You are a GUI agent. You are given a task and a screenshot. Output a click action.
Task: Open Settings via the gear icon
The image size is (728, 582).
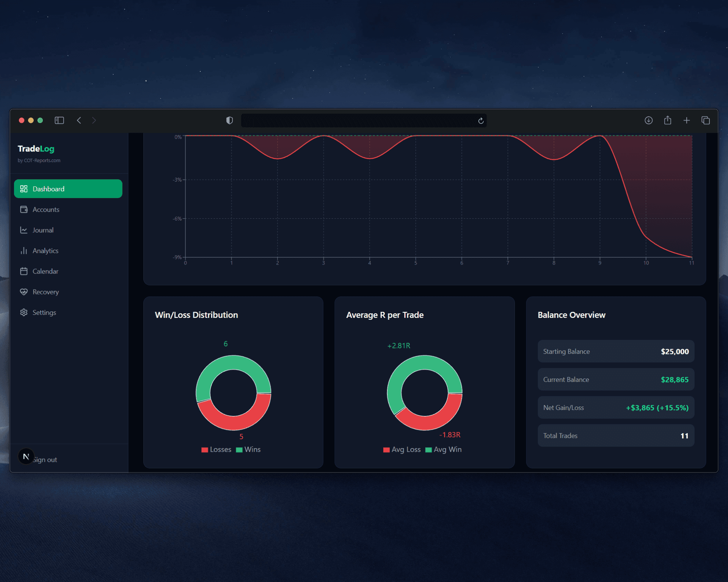24,312
